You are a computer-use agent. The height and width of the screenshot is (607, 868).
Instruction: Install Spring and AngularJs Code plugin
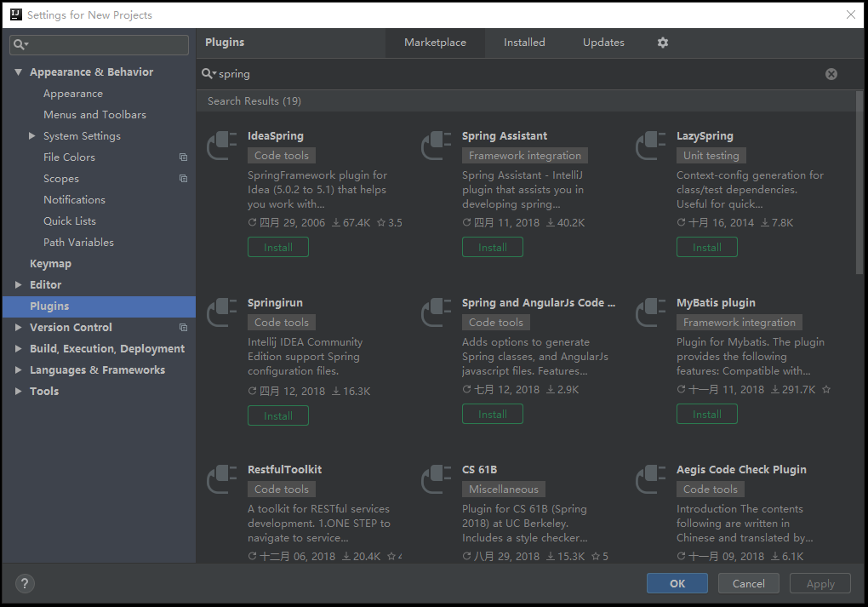492,414
